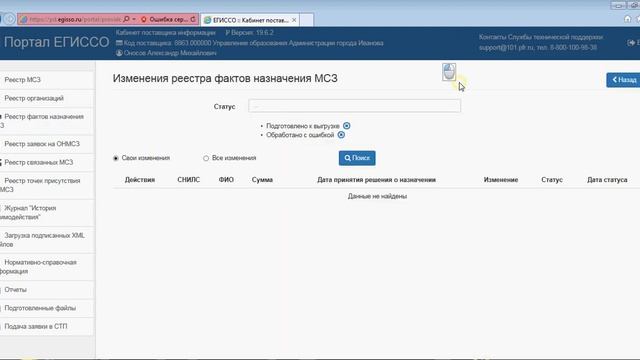This screenshot has height=360, width=640.
Task: Click the browser forward navigation button
Action: coord(10,19)
